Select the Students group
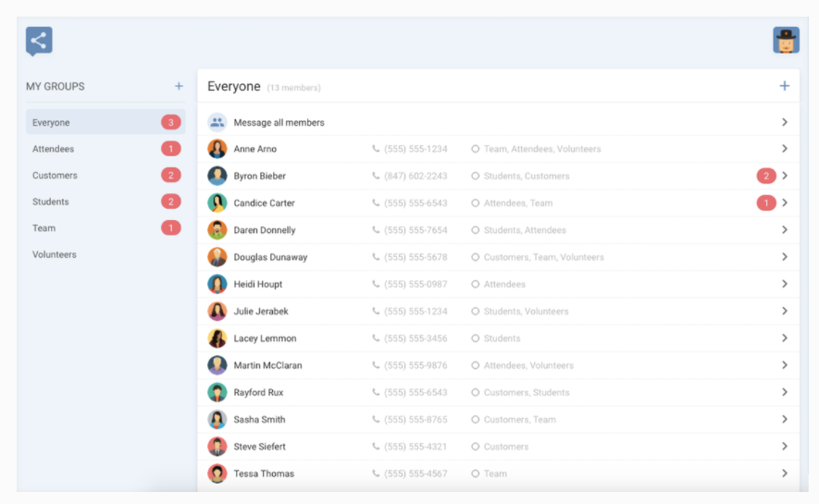Viewport: 819px width, 504px height. pos(105,202)
